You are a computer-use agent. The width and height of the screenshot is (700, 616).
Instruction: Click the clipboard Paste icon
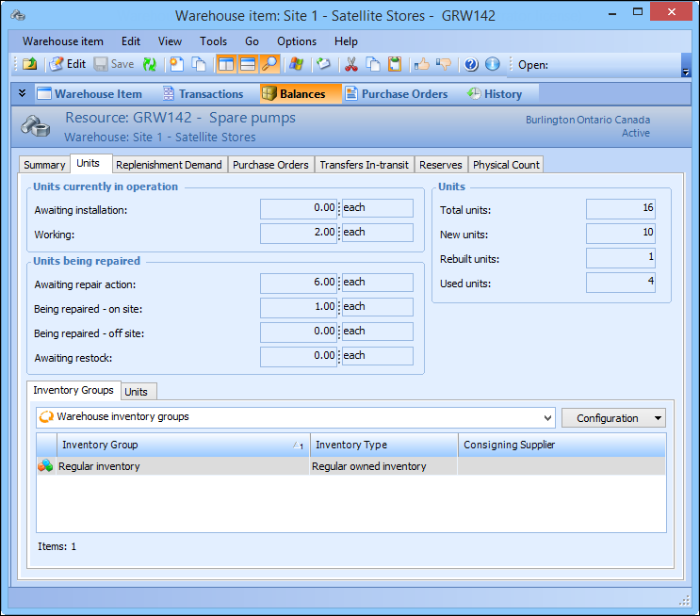pyautogui.click(x=395, y=64)
